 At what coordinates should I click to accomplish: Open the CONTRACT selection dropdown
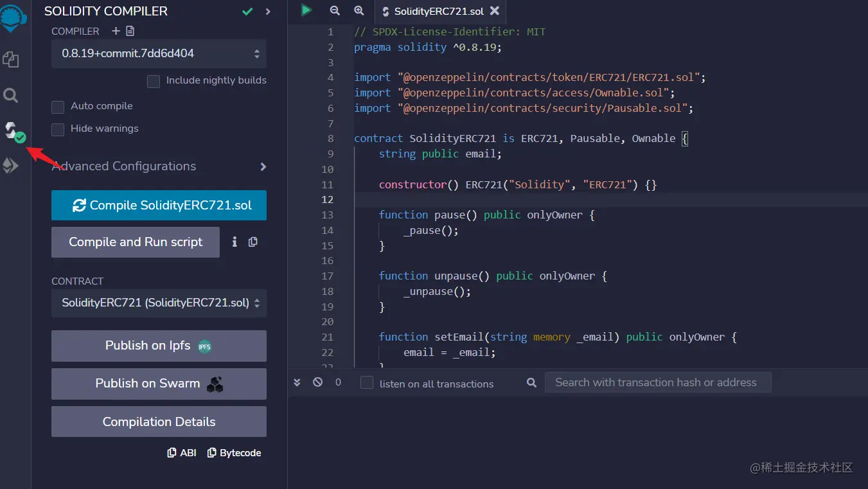coord(159,303)
